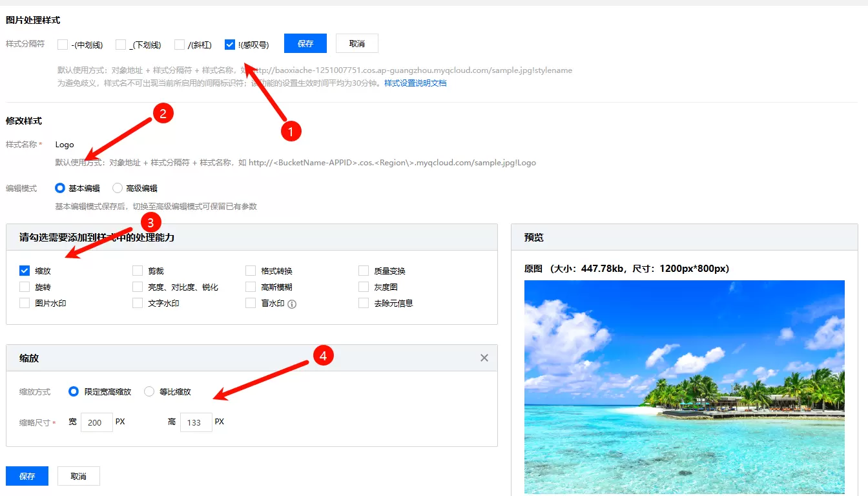Enable the -(中划线) separator checkbox

click(63, 45)
